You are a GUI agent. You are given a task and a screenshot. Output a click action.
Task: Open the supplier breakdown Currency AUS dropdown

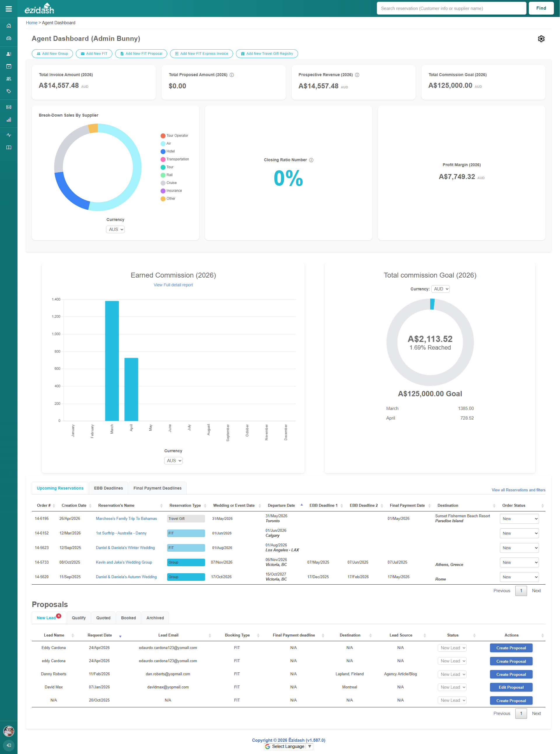pyautogui.click(x=115, y=229)
